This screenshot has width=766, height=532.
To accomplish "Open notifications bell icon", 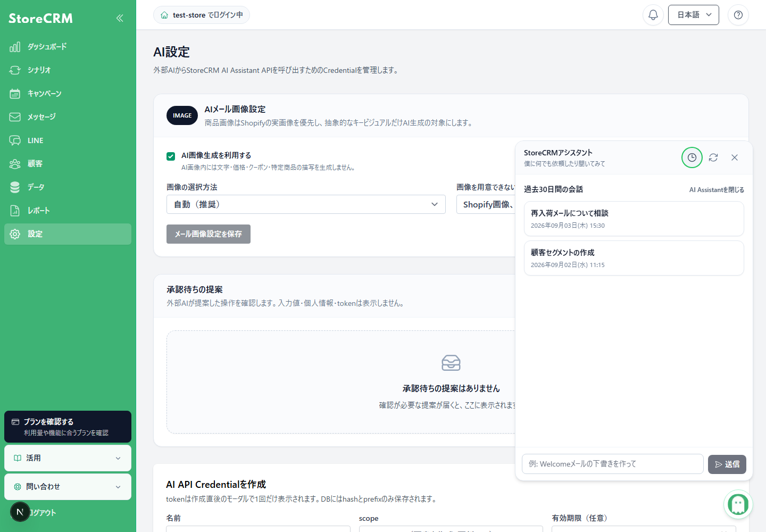I will pos(653,15).
